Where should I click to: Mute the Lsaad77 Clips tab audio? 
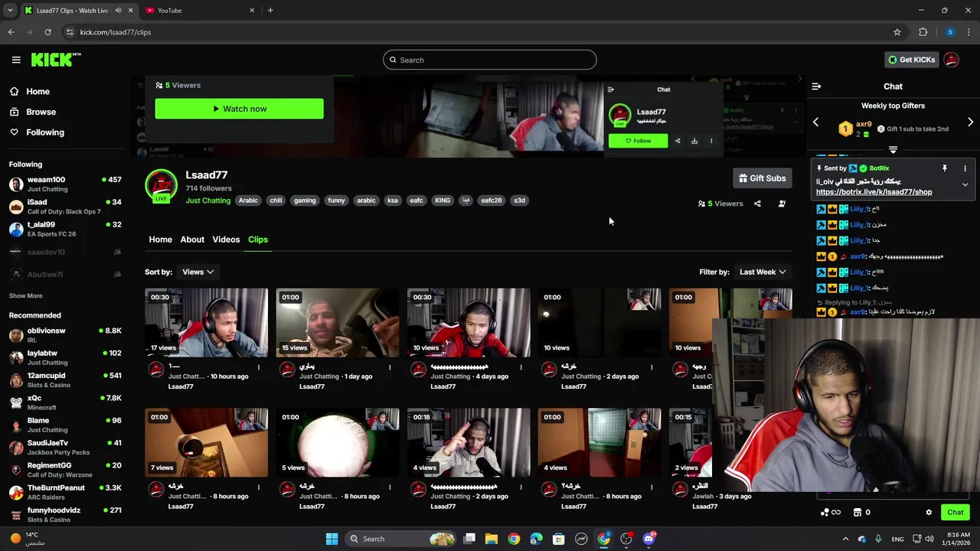click(x=119, y=11)
